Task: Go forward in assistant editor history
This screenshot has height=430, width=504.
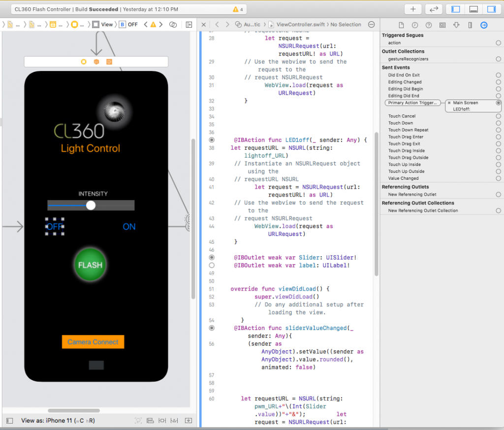Action: [x=227, y=25]
